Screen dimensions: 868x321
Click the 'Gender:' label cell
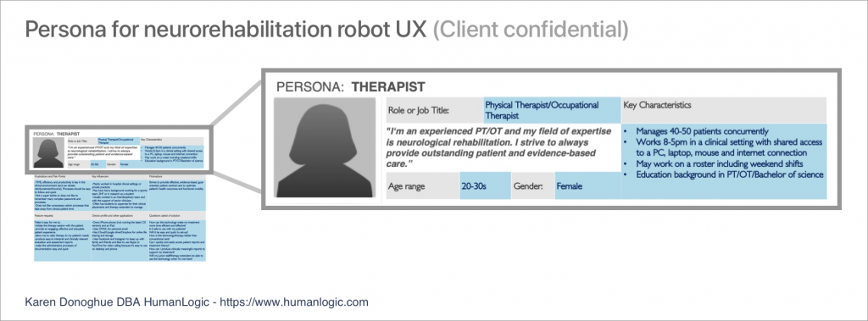click(x=532, y=186)
